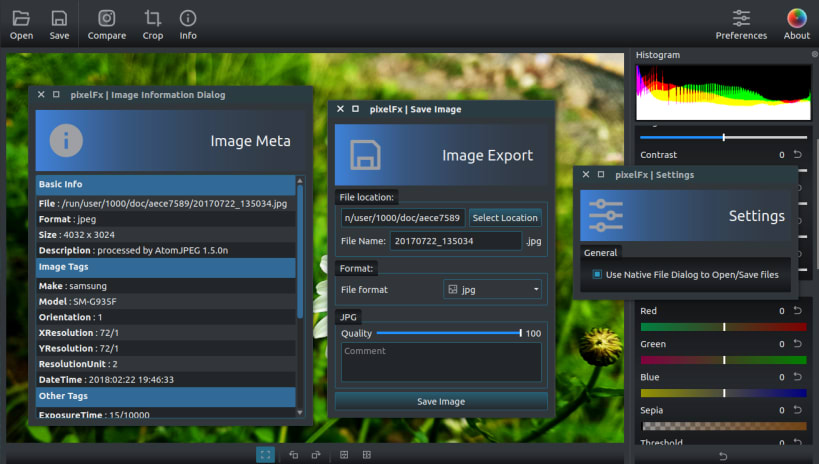Click the File Name input field

(455, 241)
